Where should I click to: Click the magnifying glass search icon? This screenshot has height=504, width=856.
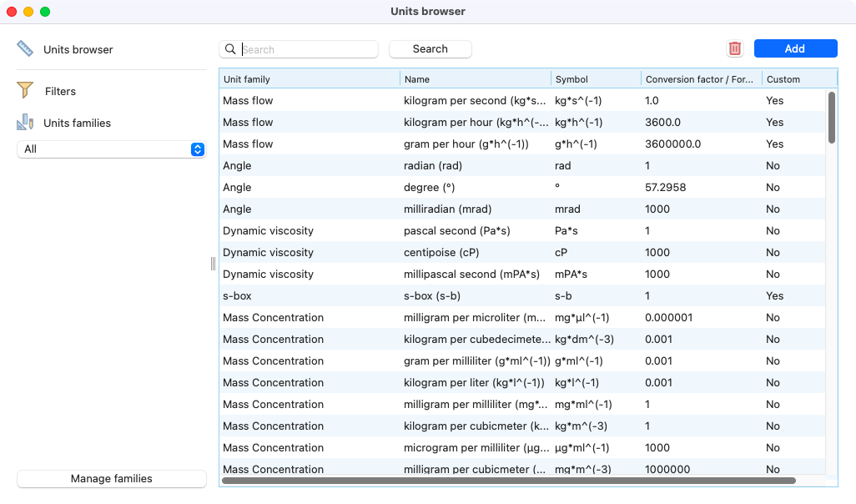[x=230, y=49]
